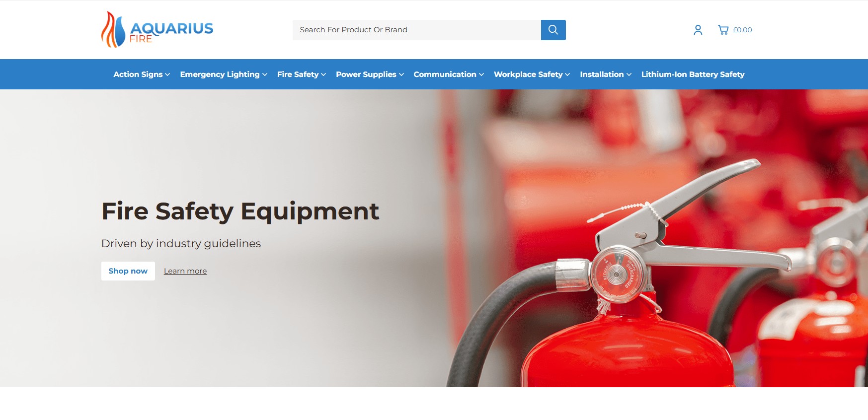Click the Aquarius Fire logo
Screen dimensions: 868x420
click(x=157, y=30)
